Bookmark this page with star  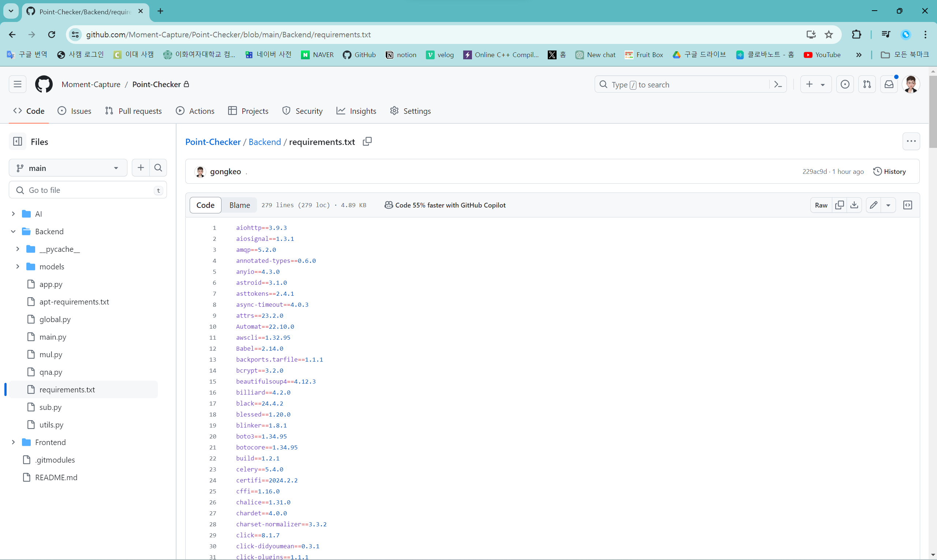coord(829,35)
